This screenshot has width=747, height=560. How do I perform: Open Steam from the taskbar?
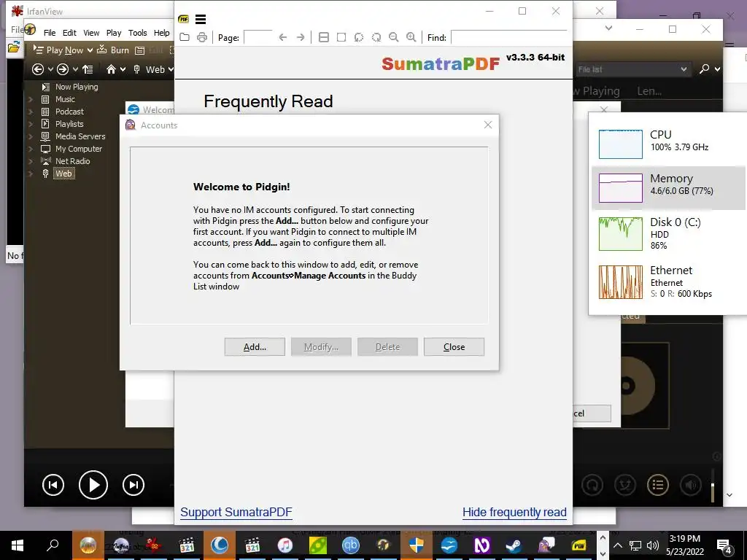514,545
